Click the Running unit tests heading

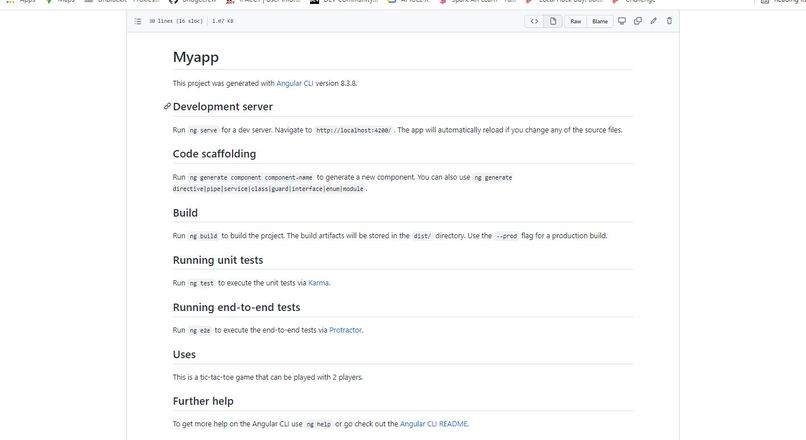click(218, 260)
